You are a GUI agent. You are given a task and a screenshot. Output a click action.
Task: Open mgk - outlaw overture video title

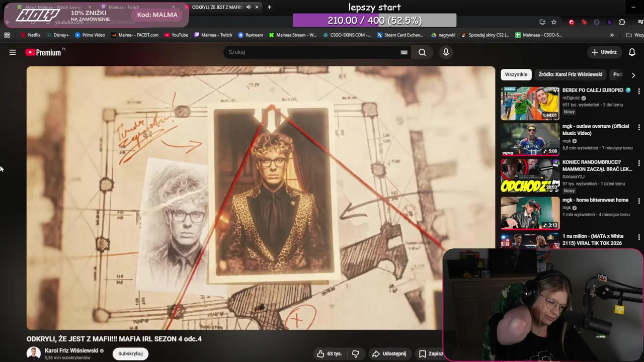click(596, 130)
